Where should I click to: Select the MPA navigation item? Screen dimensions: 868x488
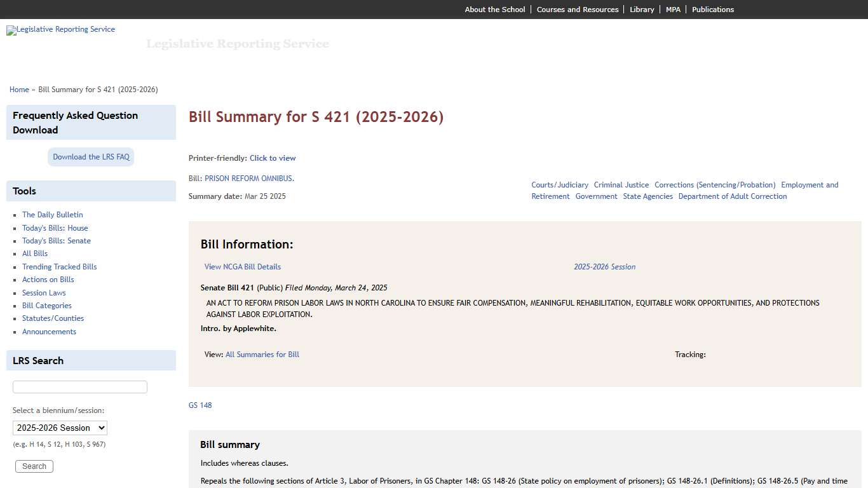[x=673, y=9]
